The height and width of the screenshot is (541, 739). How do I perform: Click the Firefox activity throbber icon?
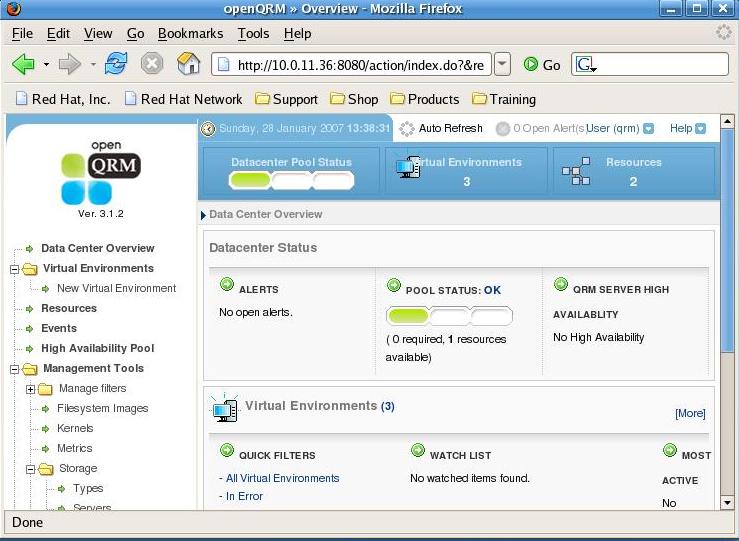click(723, 33)
